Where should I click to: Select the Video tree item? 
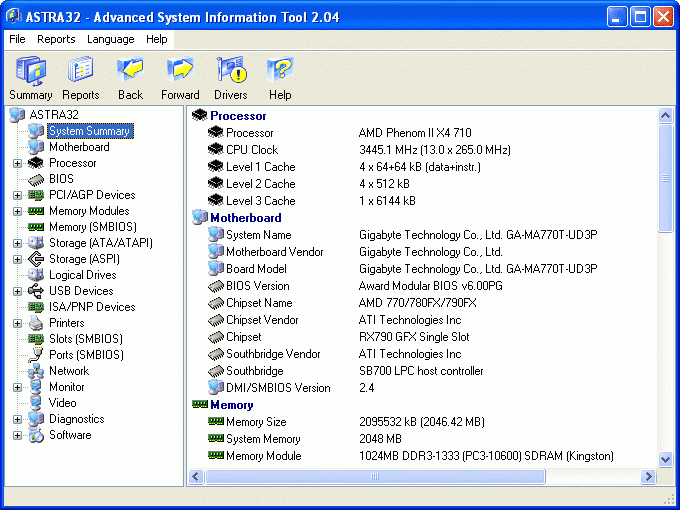pos(62,403)
